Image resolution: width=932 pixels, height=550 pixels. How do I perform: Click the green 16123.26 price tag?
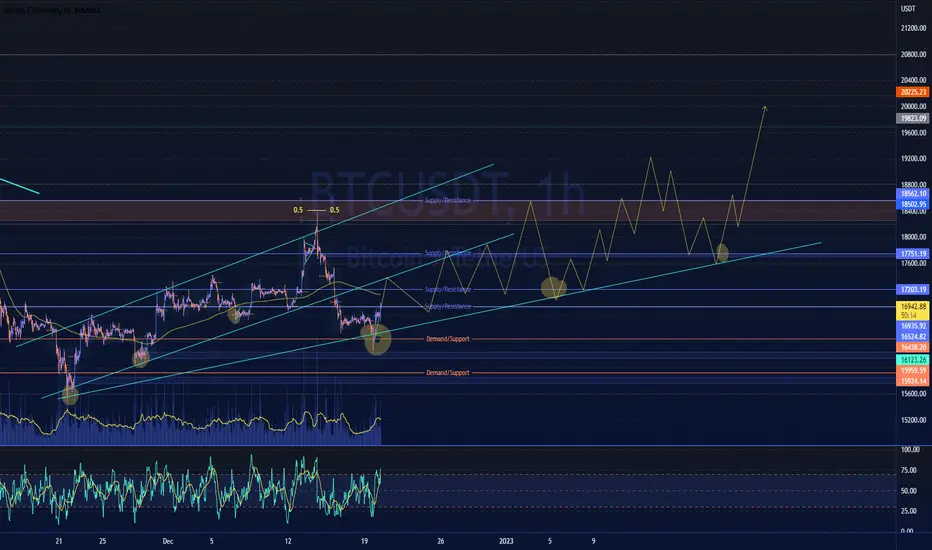pyautogui.click(x=912, y=360)
